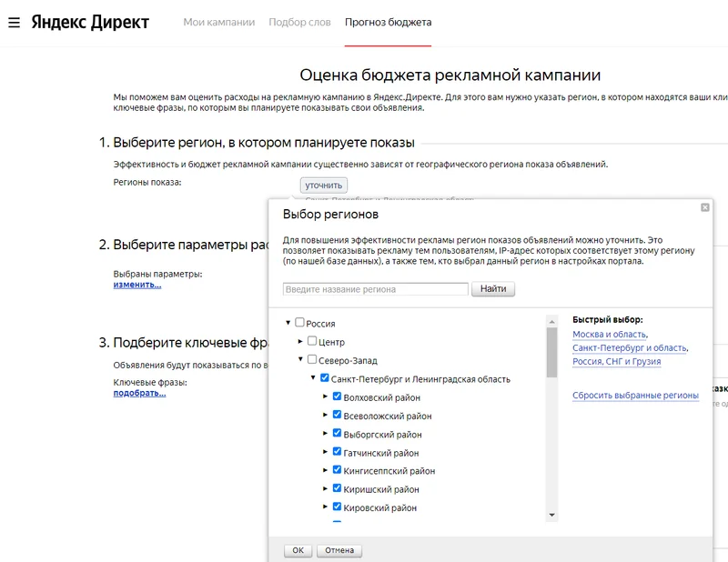Expand Всеволожский район node

pos(326,415)
